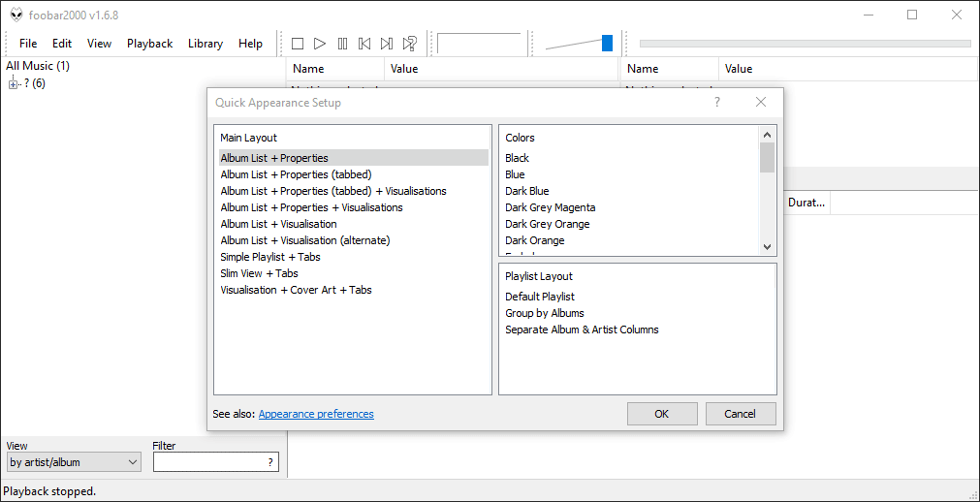Screen dimensions: 980x502
Task: Click the Durat... playlist column header
Action: (x=806, y=204)
